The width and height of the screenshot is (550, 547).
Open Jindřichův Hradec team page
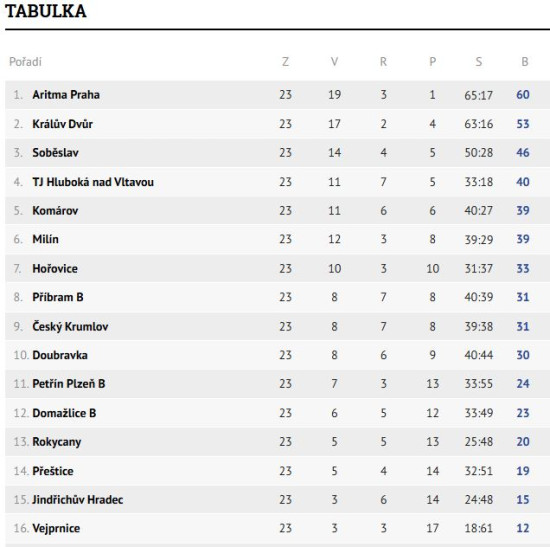click(78, 500)
